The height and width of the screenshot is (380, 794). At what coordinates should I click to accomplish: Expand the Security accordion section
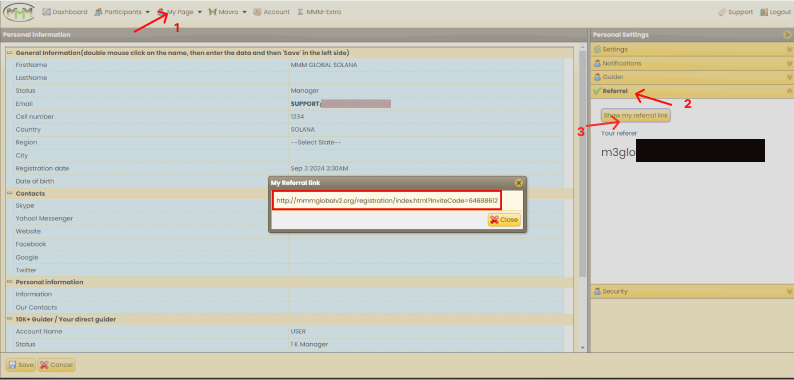[x=692, y=291]
